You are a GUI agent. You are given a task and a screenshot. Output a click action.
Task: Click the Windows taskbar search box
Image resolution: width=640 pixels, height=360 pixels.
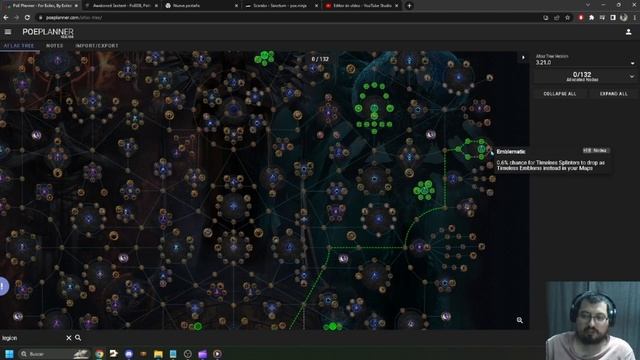pos(54,354)
